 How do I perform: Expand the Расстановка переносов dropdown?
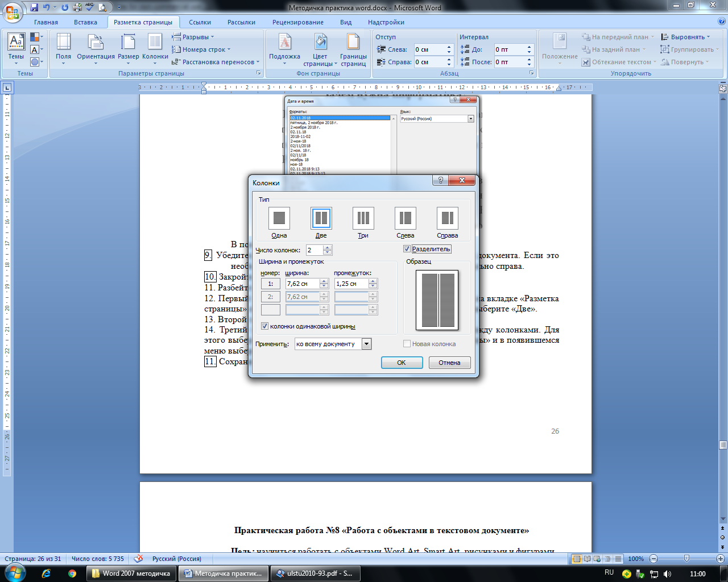[x=216, y=62]
